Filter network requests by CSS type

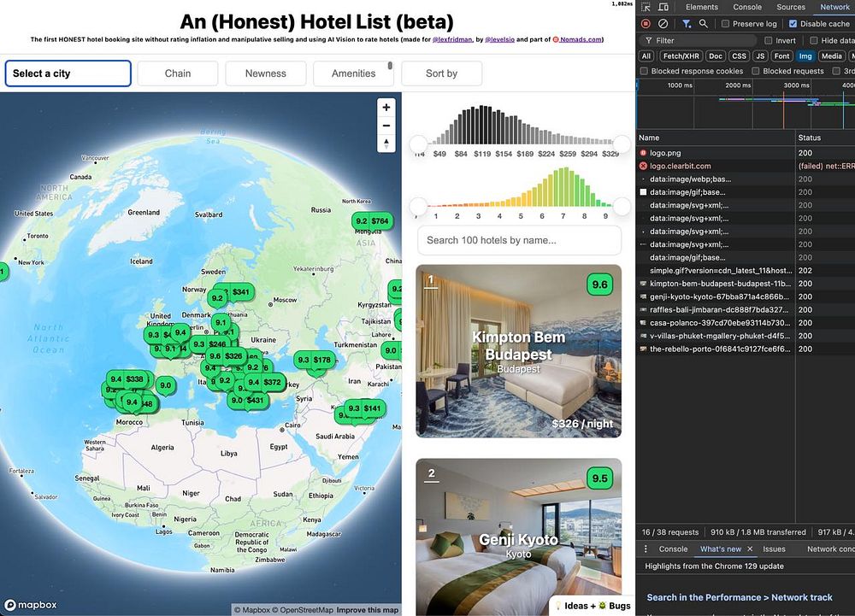coord(739,56)
